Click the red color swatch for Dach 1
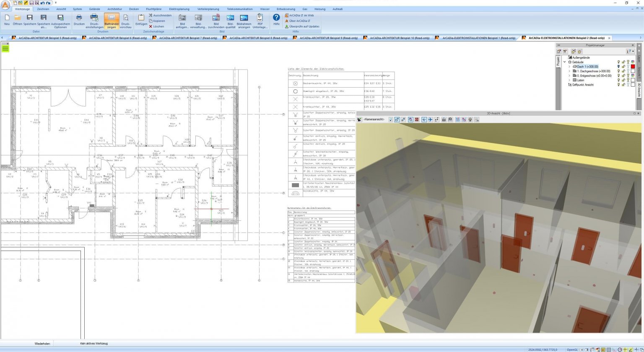The width and height of the screenshot is (644, 352). pos(632,66)
